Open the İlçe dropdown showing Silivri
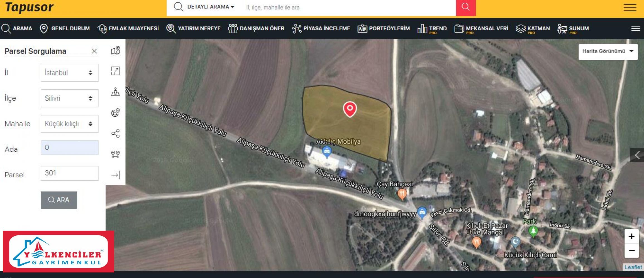The image size is (644, 278). tap(69, 98)
